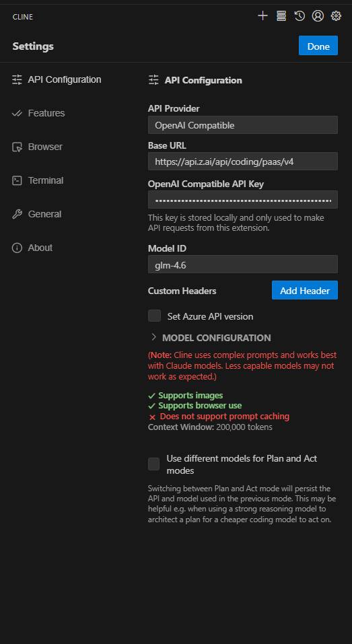352x644 pixels.
Task: Enable Set Azure API version checkbox
Action: 154,316
